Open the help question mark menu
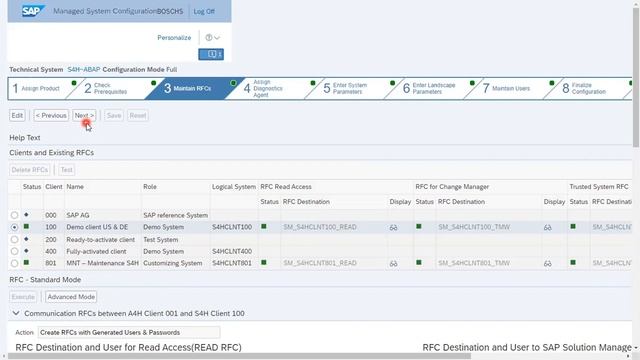Screen dimensions: 640x360 click(x=213, y=38)
